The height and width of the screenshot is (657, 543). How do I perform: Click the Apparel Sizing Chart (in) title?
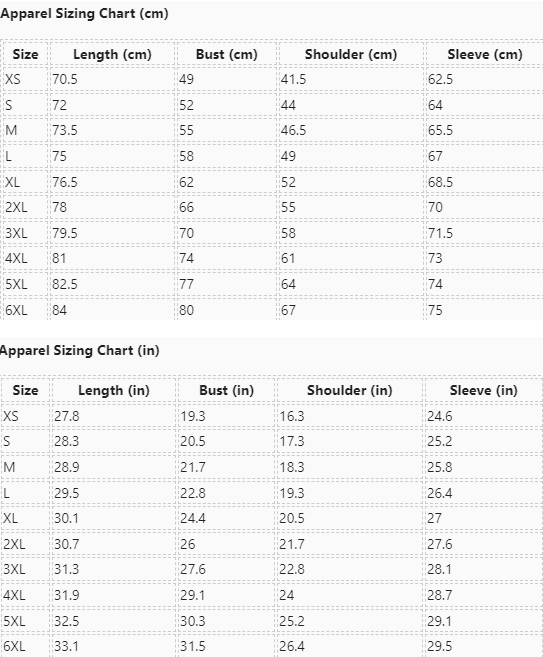click(x=80, y=350)
